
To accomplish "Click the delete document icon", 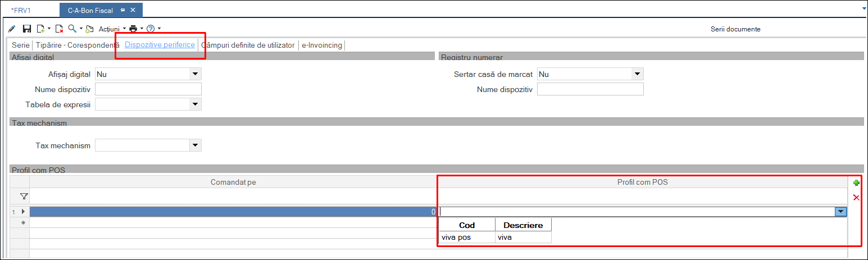I will click(58, 29).
